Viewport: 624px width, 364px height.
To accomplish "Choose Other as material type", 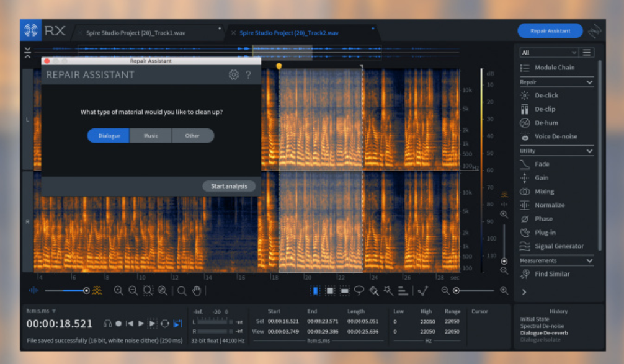I will point(193,136).
